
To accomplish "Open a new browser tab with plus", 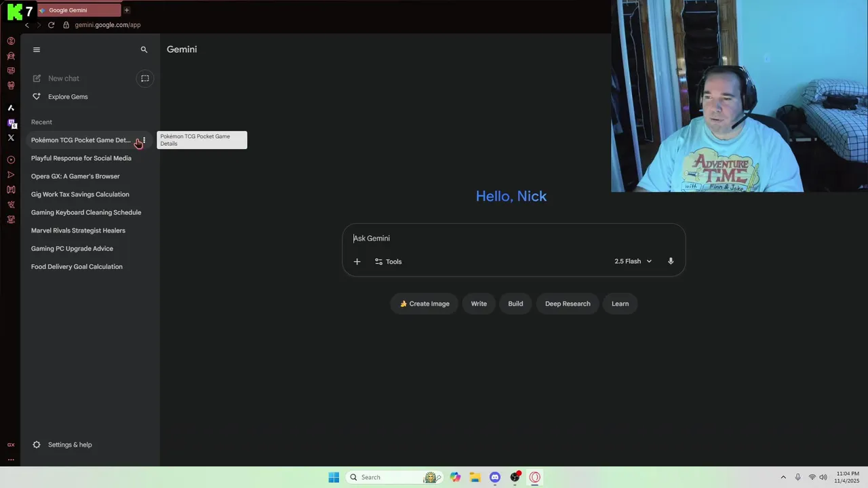I will click(126, 10).
